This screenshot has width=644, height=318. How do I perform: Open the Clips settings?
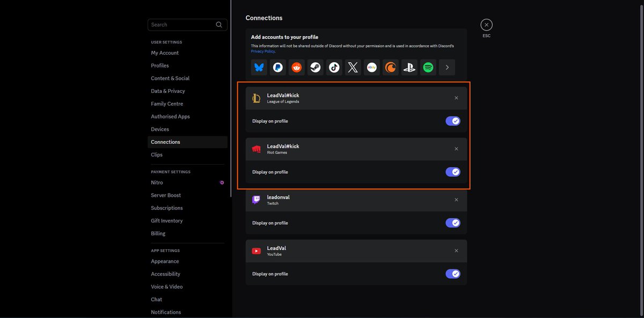tap(187, 155)
